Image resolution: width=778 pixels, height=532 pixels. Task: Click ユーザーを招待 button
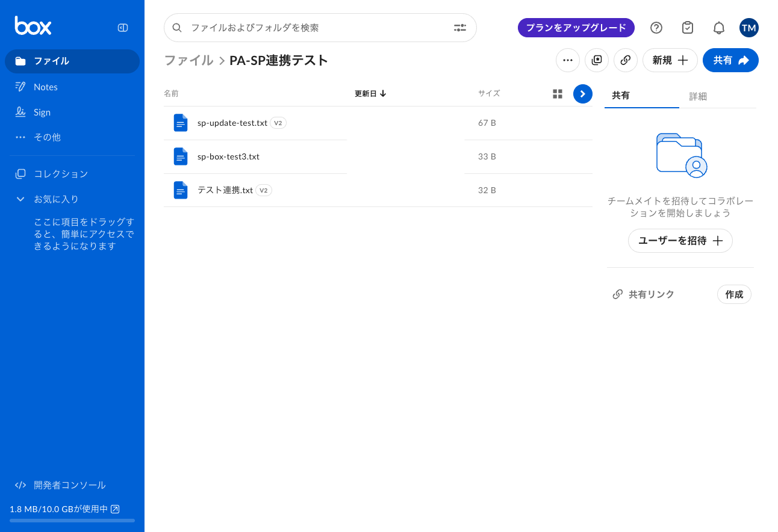tap(680, 241)
